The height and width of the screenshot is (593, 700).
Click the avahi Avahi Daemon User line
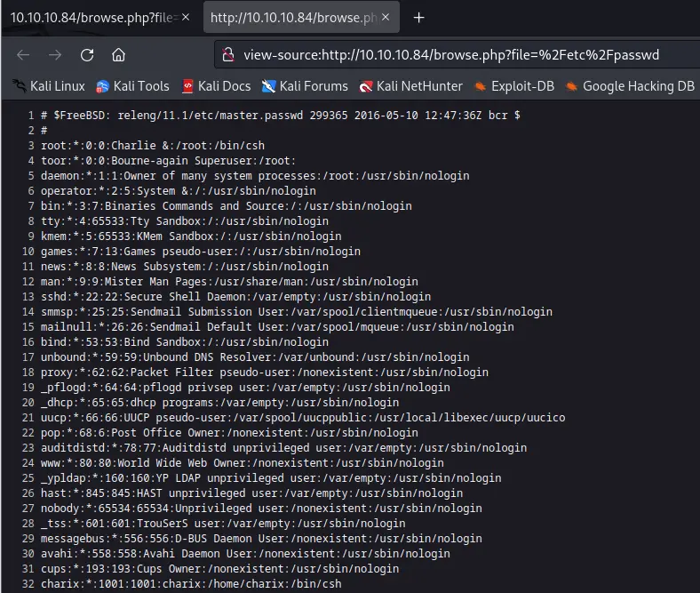point(245,554)
